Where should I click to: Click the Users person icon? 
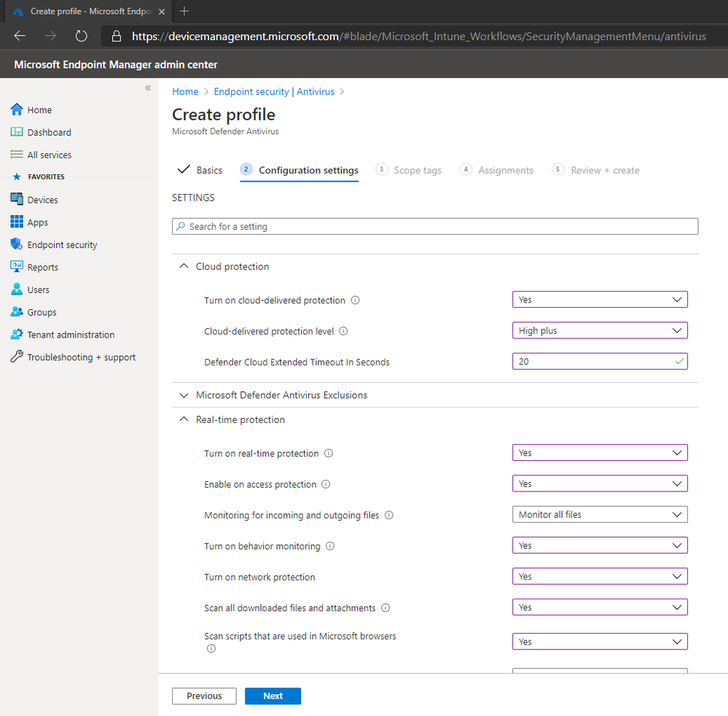pyautogui.click(x=17, y=289)
